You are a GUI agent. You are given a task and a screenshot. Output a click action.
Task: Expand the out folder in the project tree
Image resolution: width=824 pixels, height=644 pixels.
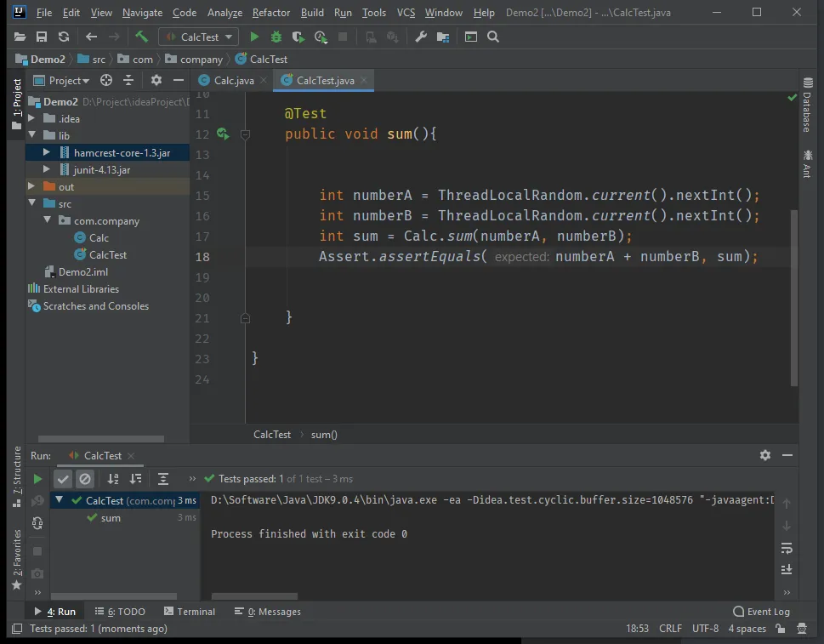(32, 187)
